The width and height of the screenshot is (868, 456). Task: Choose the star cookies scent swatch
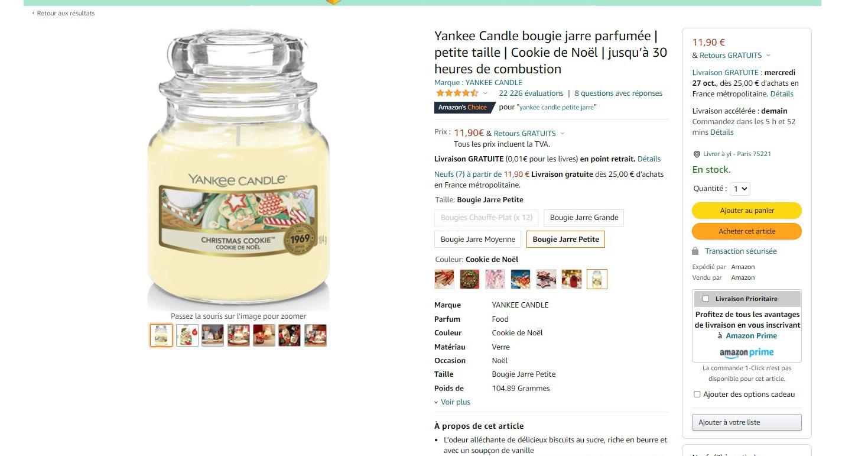tap(546, 279)
